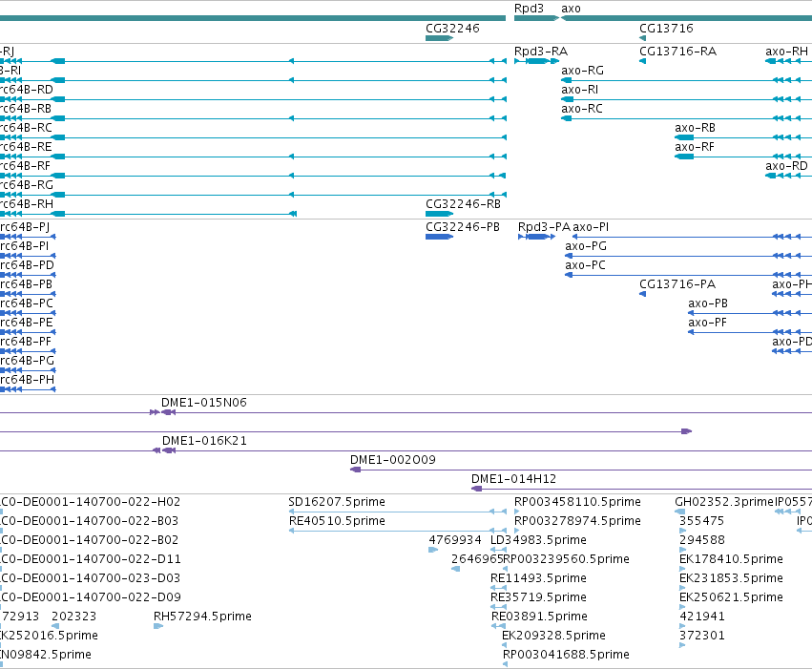Select feature 202323
This screenshot has height=669, width=812.
pos(74,617)
